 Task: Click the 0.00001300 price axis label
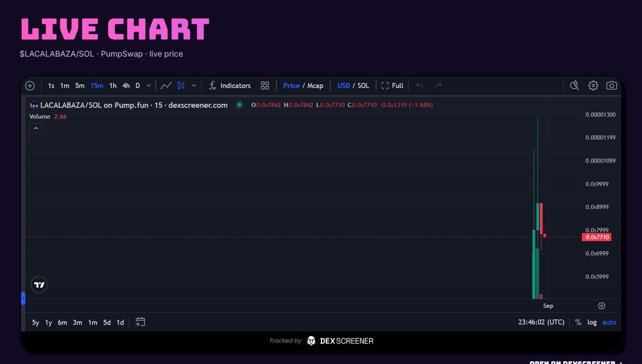coord(600,115)
